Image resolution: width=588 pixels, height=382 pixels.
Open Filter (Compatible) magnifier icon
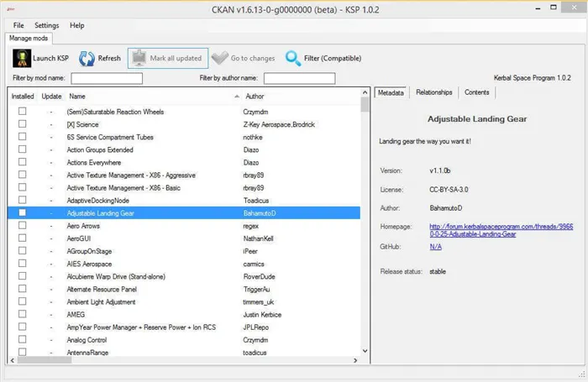tap(293, 59)
